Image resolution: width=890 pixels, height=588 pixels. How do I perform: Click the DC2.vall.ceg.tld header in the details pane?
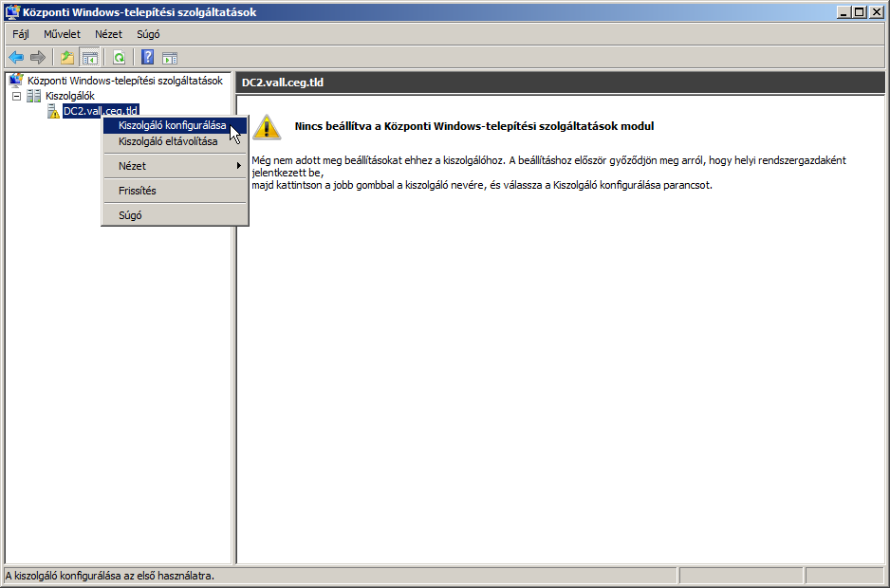point(283,83)
